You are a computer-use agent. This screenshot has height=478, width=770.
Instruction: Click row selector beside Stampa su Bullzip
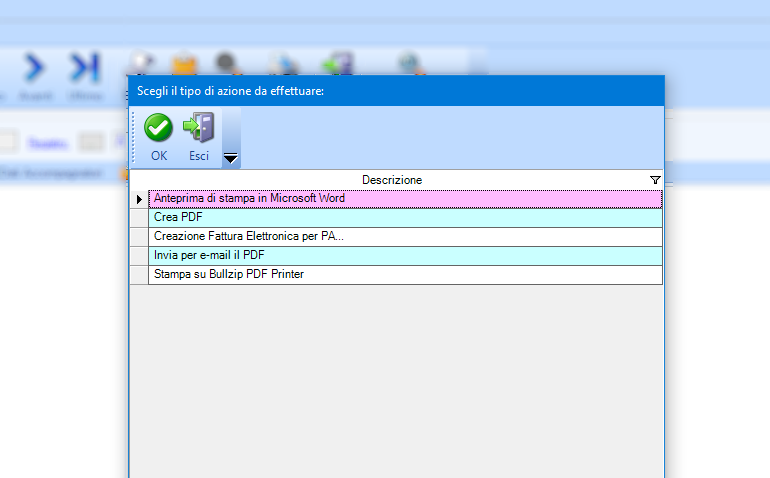(x=139, y=274)
